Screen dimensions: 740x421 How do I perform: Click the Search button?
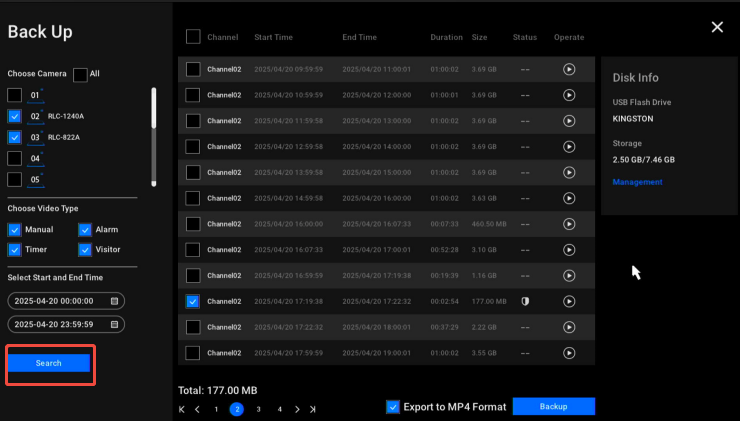coord(49,363)
